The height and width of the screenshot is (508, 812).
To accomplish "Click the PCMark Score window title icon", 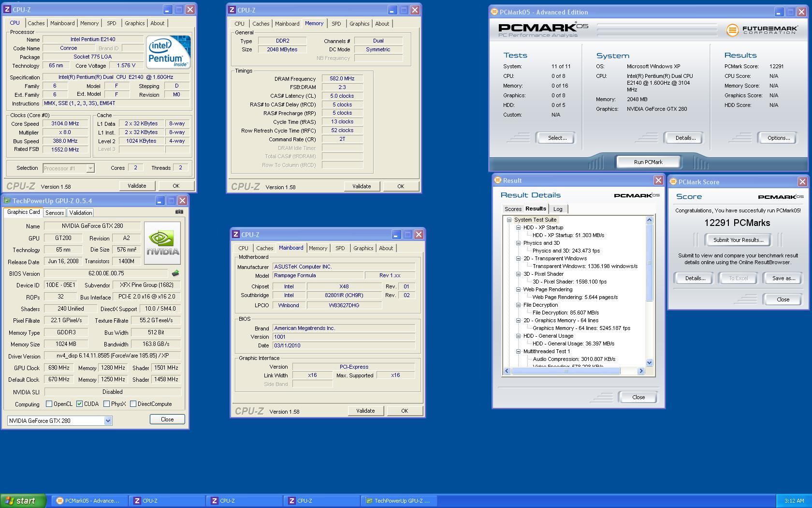I will click(x=673, y=182).
